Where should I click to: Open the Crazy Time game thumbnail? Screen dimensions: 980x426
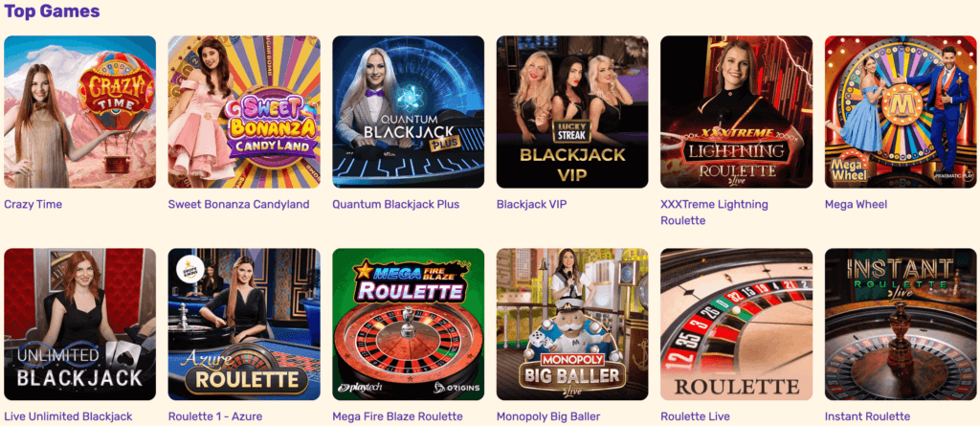80,112
